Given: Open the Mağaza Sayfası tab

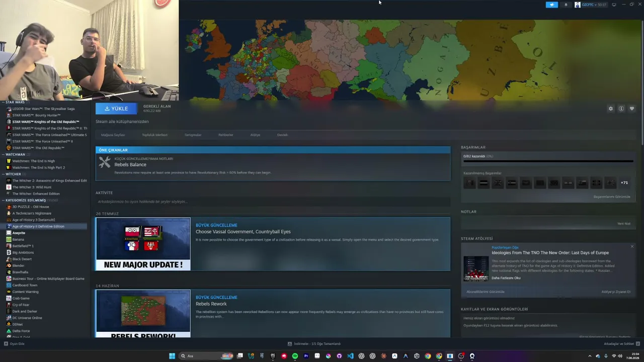Looking at the screenshot, I should pos(113,135).
